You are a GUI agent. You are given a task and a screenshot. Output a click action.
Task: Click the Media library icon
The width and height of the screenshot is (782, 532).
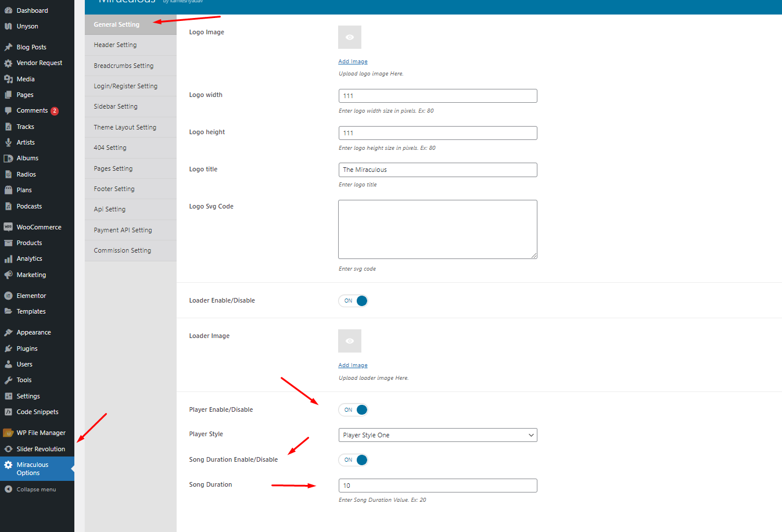[x=8, y=79]
